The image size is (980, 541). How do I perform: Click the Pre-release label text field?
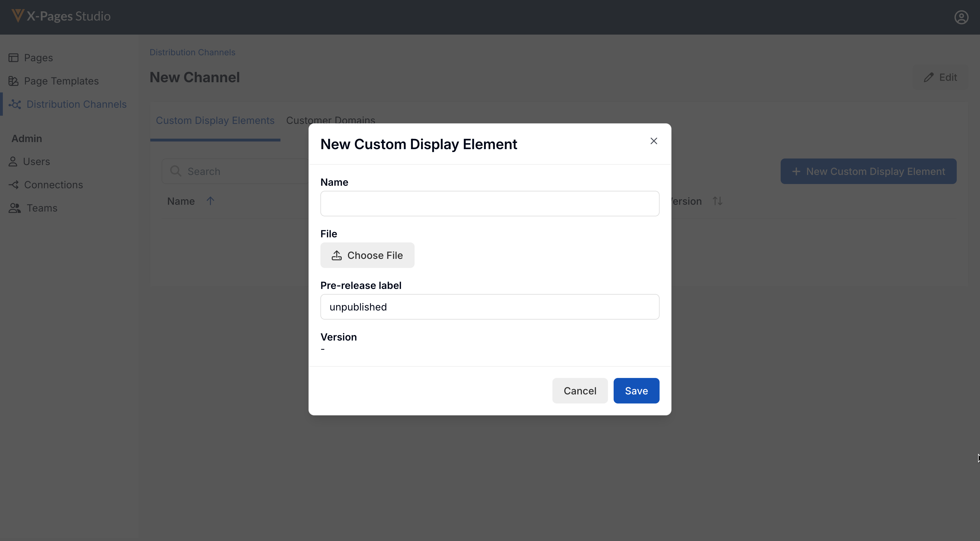(490, 307)
